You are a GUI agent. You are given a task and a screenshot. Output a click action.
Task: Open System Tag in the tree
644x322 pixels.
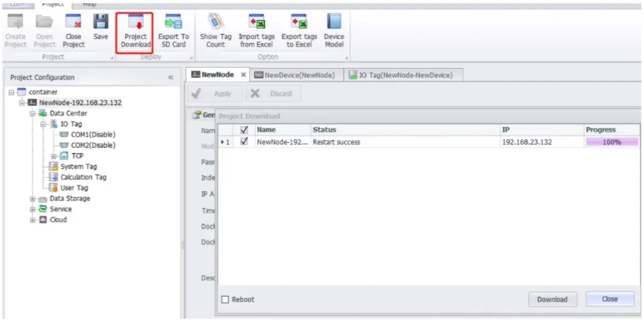click(x=79, y=166)
